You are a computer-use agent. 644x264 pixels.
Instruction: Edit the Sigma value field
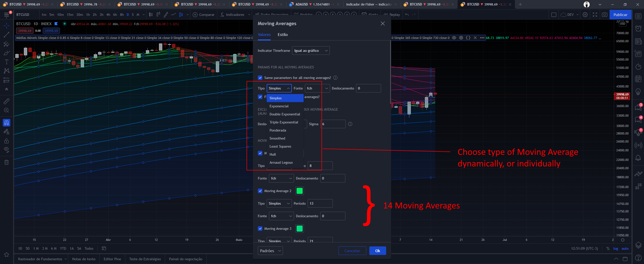point(333,124)
